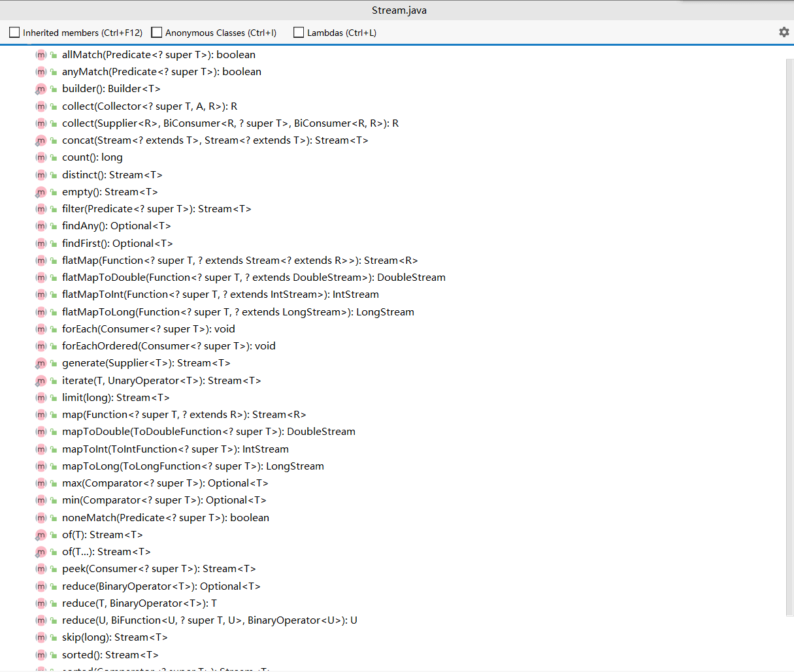Click the green marker icon next to count()
Viewport: 794px width, 672px height.
point(53,157)
